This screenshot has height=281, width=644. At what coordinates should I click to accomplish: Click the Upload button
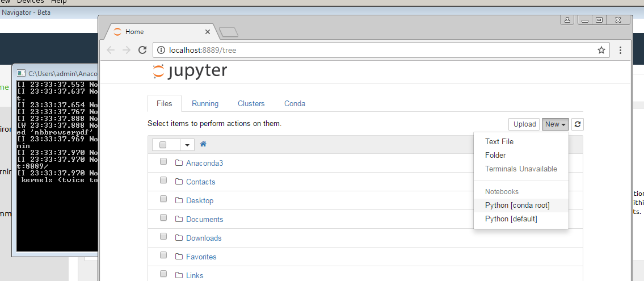[524, 124]
